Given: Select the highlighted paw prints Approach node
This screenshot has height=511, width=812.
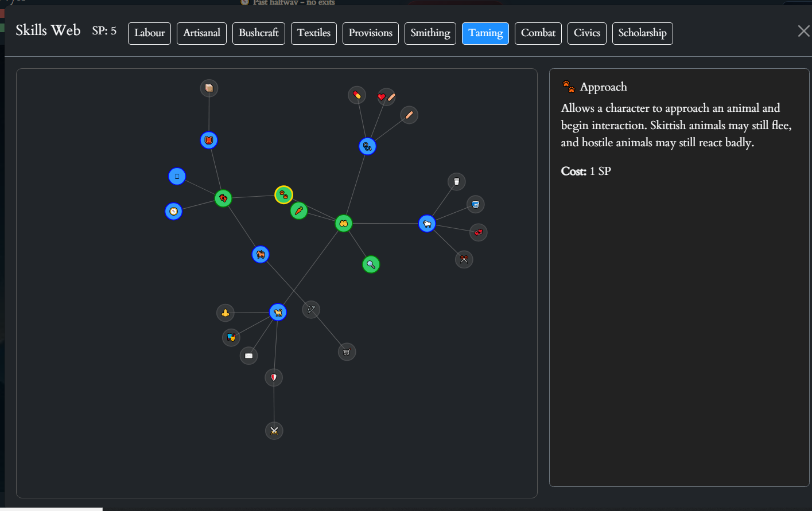Looking at the screenshot, I should coord(283,195).
